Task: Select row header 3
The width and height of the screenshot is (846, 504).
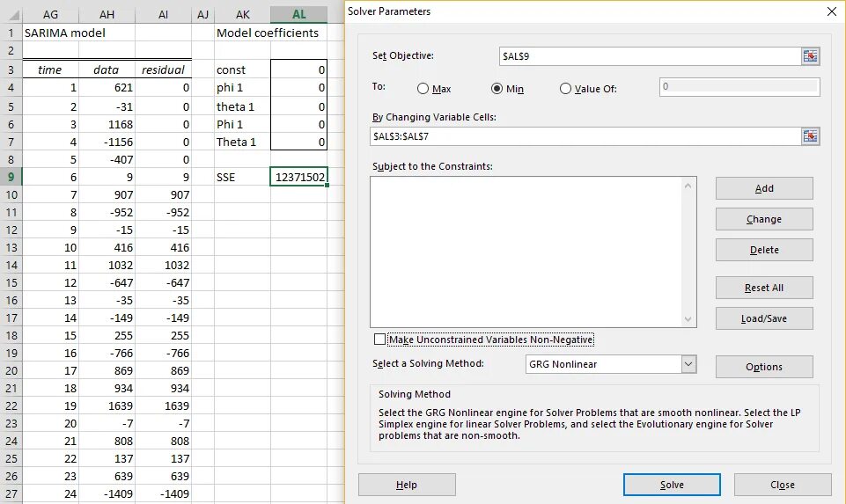Action: pos(11,70)
